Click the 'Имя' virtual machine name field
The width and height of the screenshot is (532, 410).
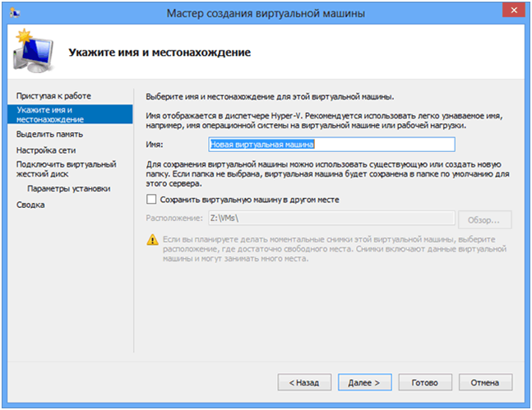(x=331, y=144)
